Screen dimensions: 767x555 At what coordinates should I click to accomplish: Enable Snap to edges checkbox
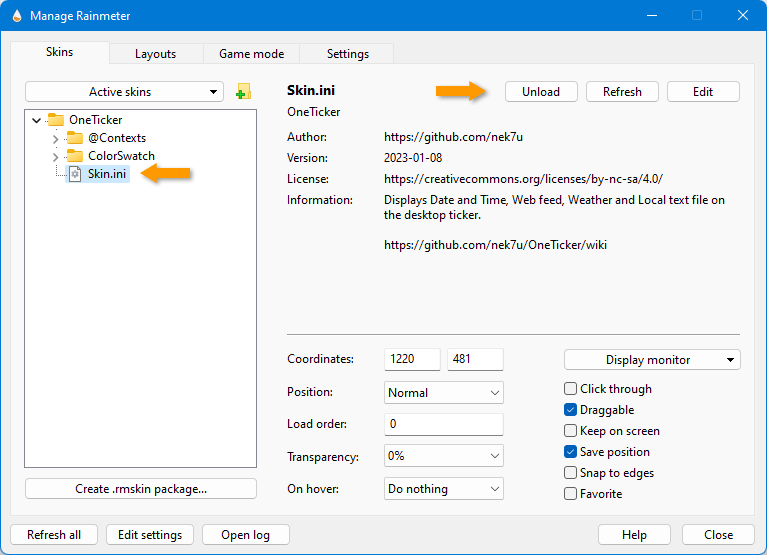point(570,473)
